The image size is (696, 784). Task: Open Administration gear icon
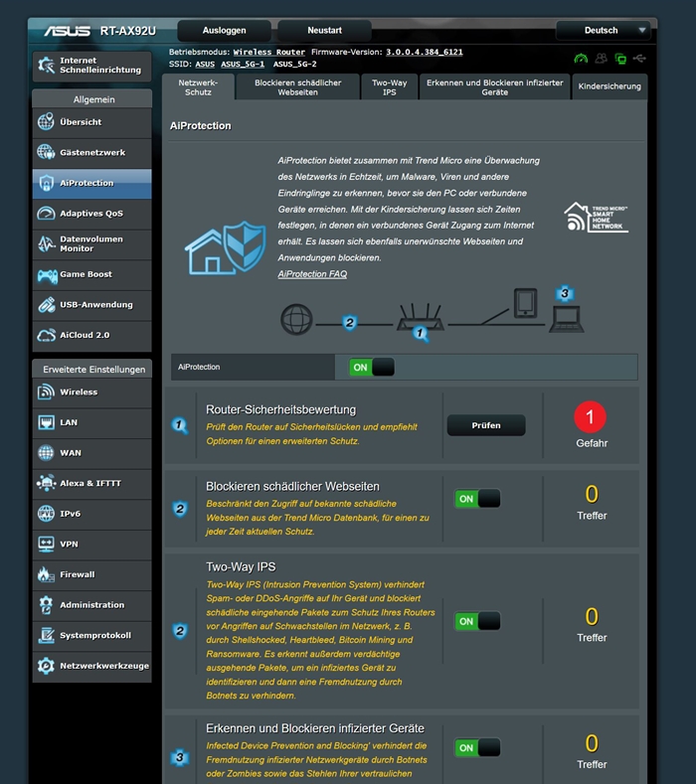(46, 605)
